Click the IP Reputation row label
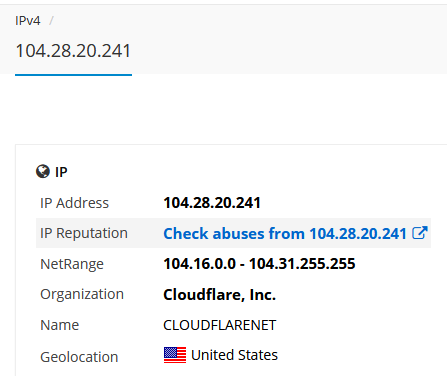Screen dimensions: 447x376 [x=84, y=233]
